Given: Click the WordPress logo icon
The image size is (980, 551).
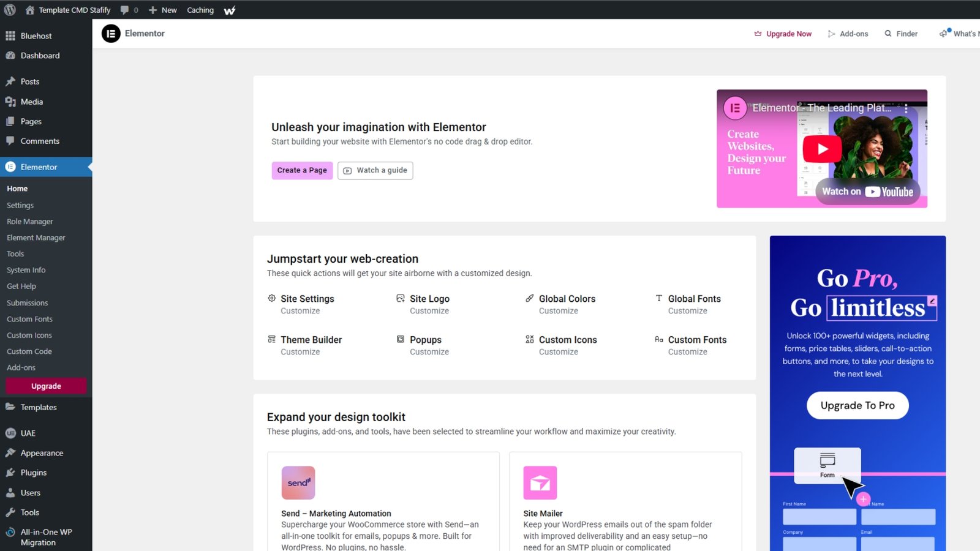Looking at the screenshot, I should point(10,10).
